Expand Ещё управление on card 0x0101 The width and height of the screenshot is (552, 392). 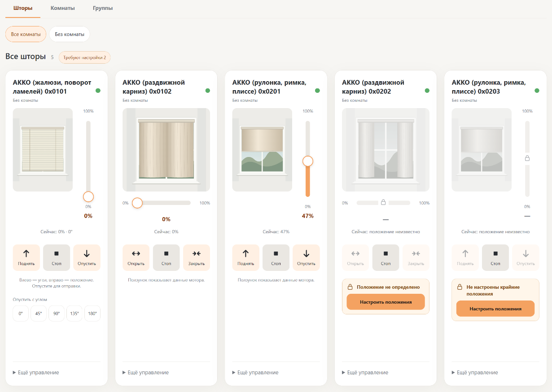[36, 372]
